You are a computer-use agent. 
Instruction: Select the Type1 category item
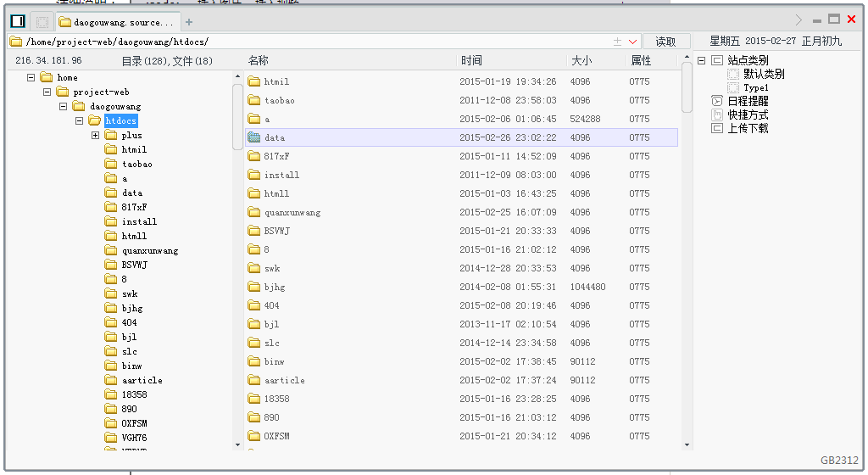click(755, 87)
